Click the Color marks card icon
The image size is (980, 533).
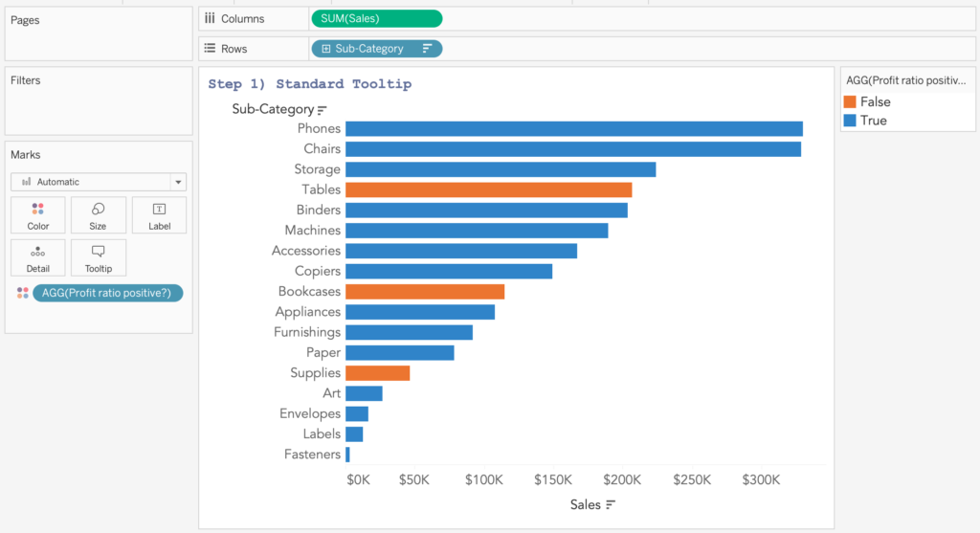38,210
